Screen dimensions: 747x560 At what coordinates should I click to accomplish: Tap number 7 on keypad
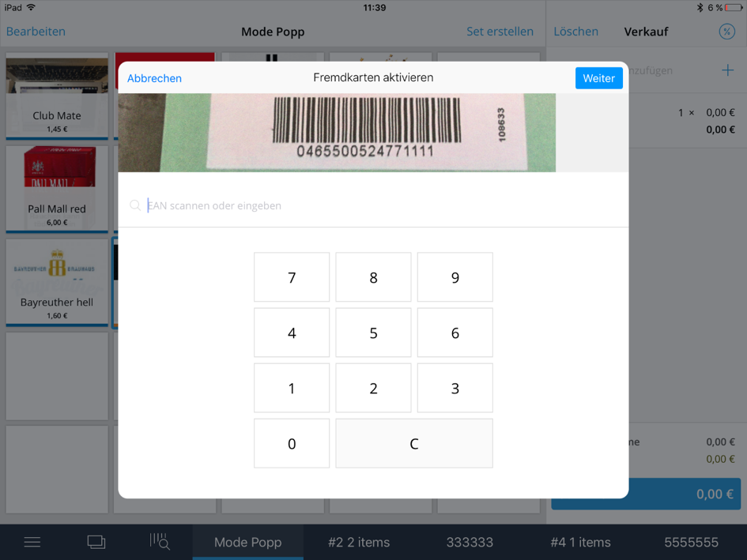point(292,277)
